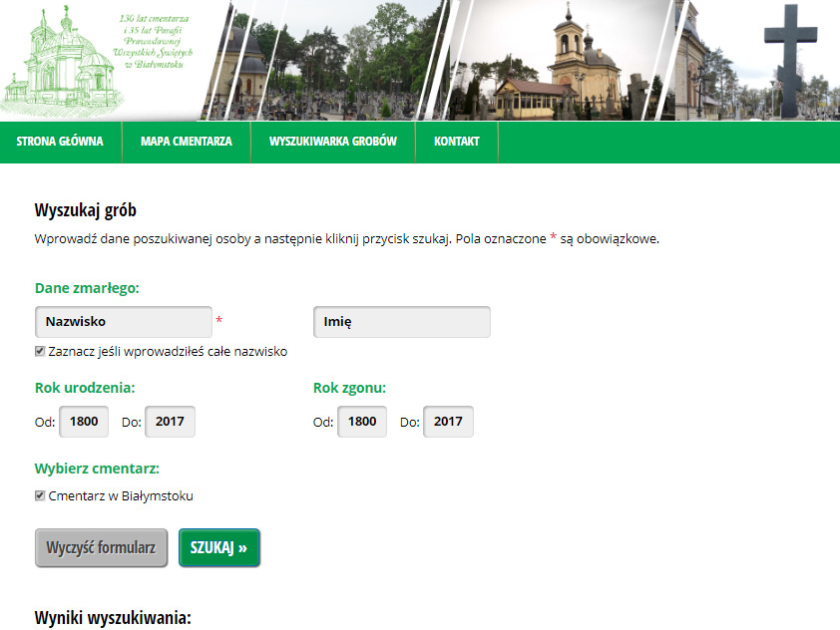Viewport: 840px width, 630px height.
Task: Click the green SZUKAJ search button
Action: pyautogui.click(x=219, y=547)
